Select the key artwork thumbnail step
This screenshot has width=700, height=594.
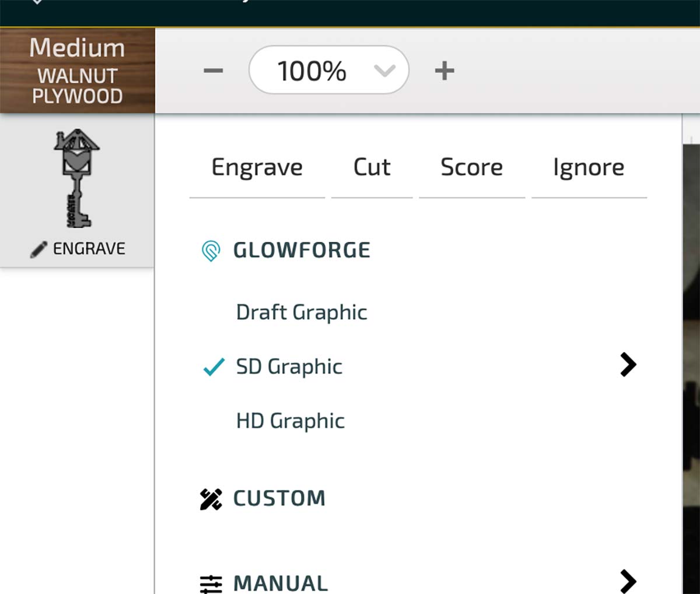(76, 179)
